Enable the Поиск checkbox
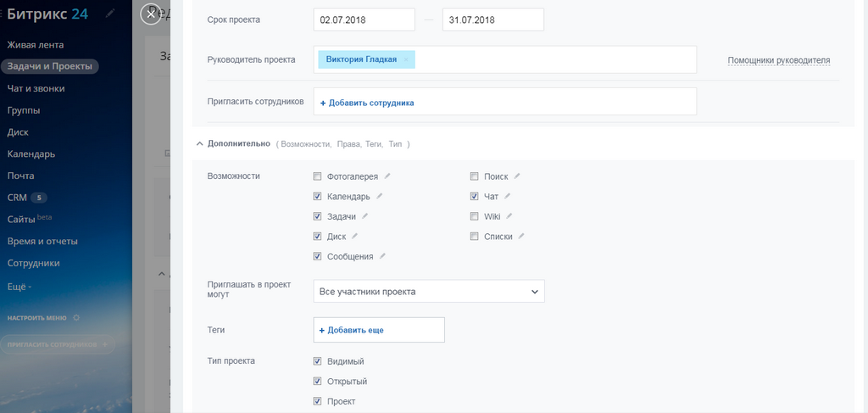This screenshot has height=413, width=868. pos(474,176)
